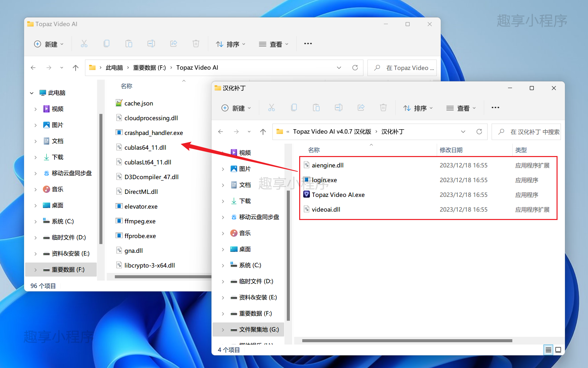The height and width of the screenshot is (368, 588).
Task: Switch to details view icon in 汉化补丁 status bar
Action: click(549, 350)
